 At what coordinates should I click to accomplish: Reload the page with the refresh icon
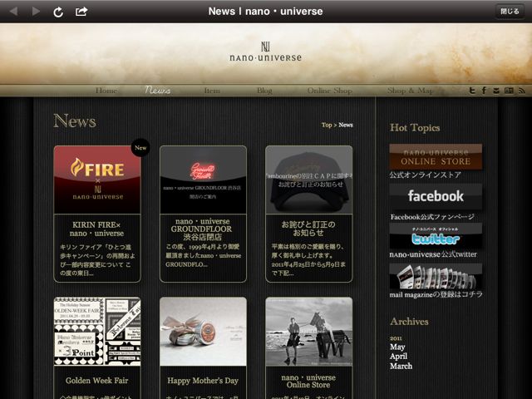click(58, 12)
